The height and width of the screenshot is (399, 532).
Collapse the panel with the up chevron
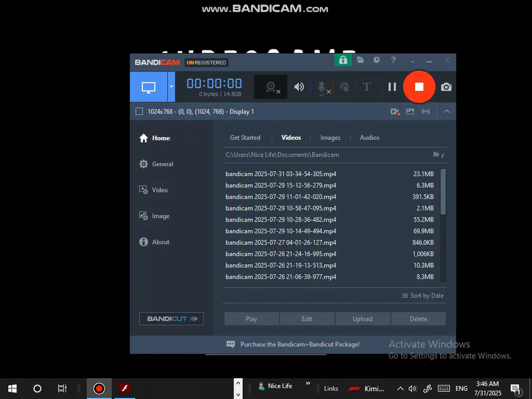point(446,112)
